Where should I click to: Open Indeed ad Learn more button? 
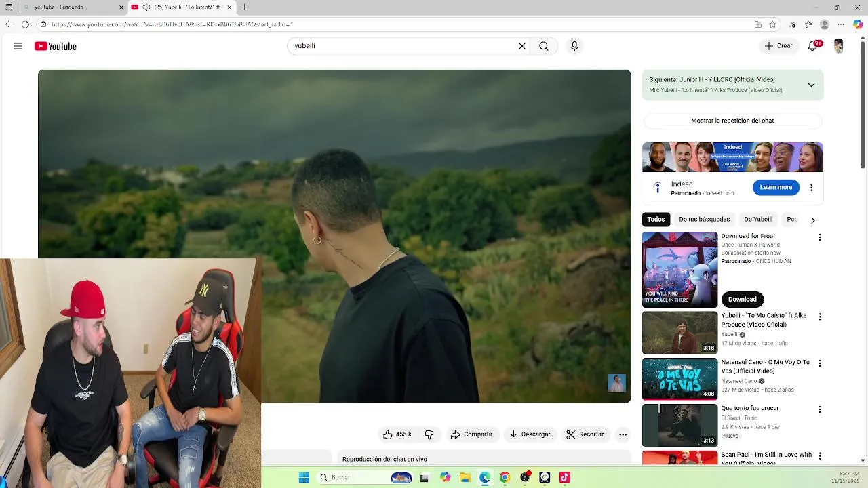click(776, 188)
